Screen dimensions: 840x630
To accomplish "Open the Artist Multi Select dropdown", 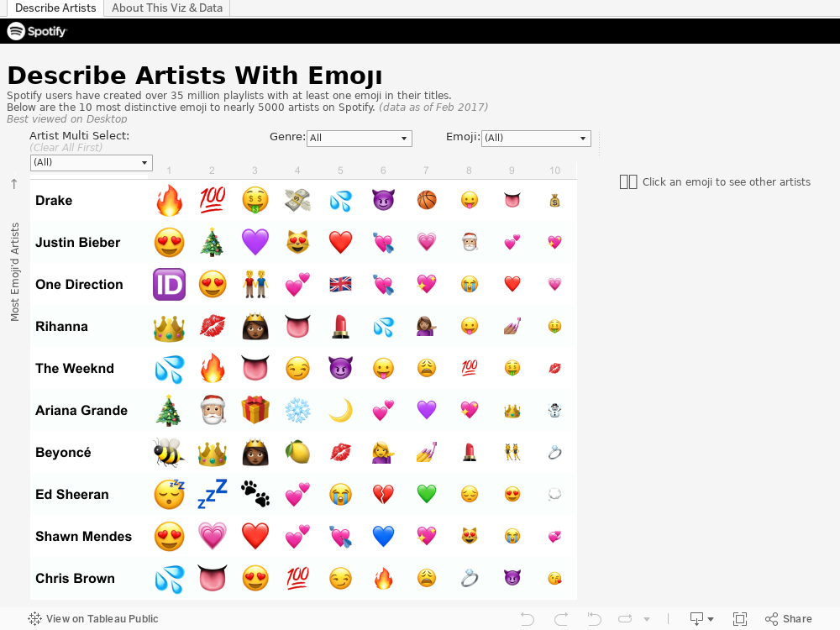I will click(91, 162).
